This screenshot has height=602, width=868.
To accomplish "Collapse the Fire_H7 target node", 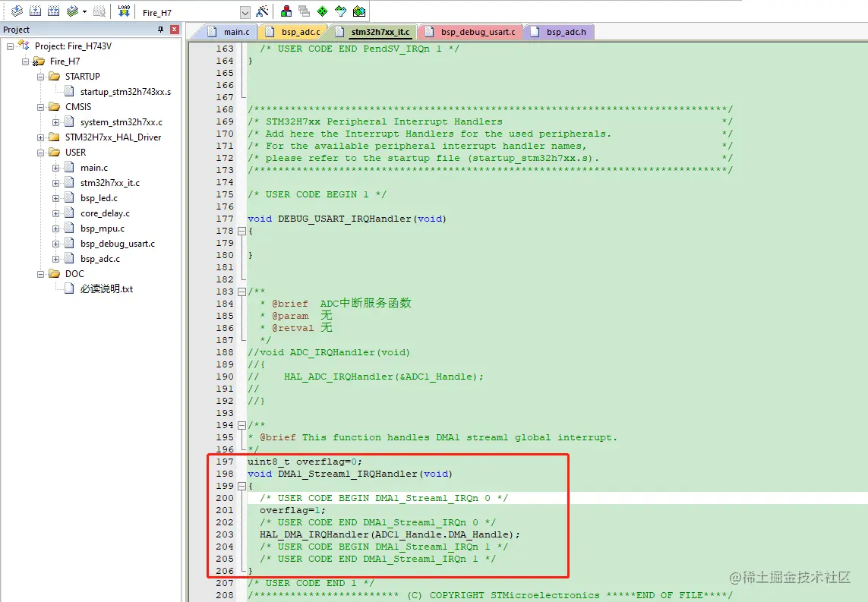I will click(26, 61).
